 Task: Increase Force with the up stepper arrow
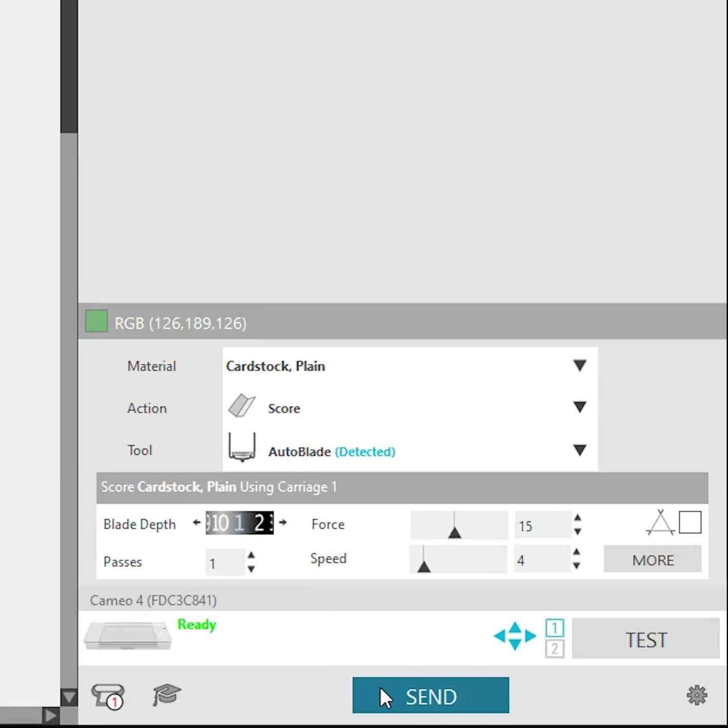578,518
